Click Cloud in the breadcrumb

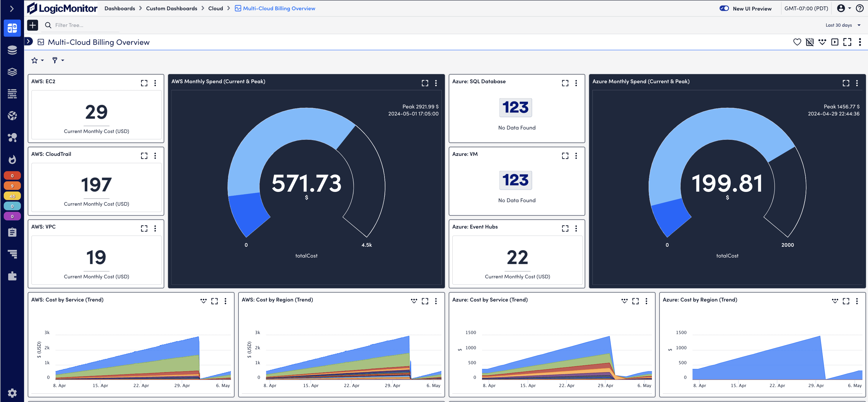[216, 8]
